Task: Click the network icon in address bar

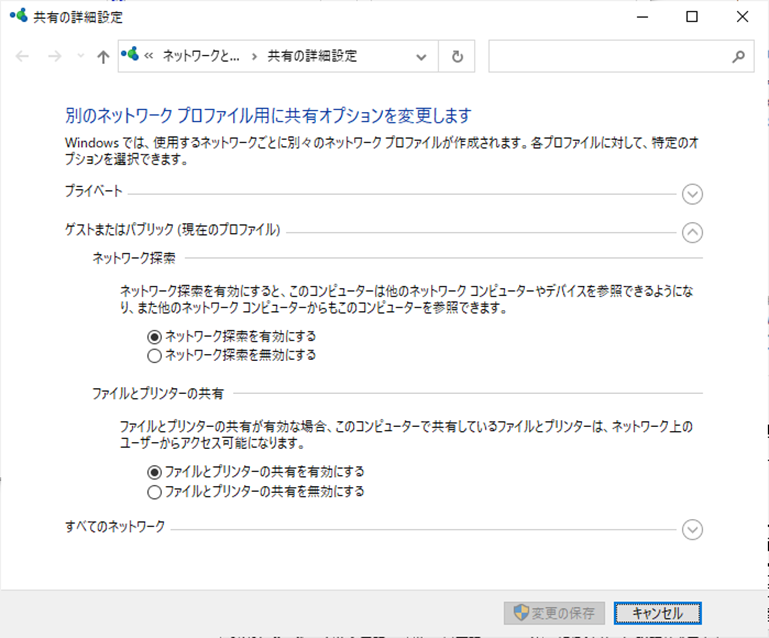Action: (x=130, y=54)
